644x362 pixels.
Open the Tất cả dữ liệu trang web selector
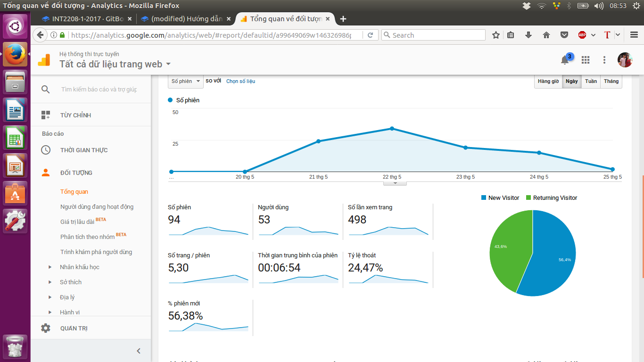(115, 64)
